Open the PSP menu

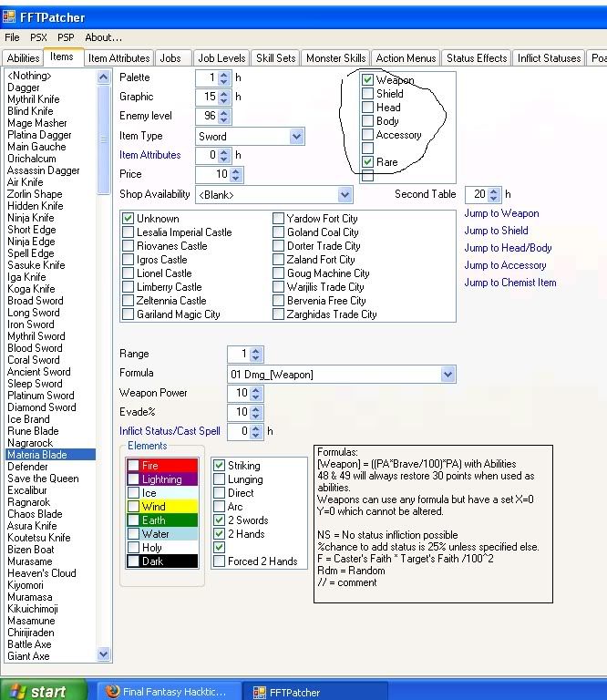[66, 37]
